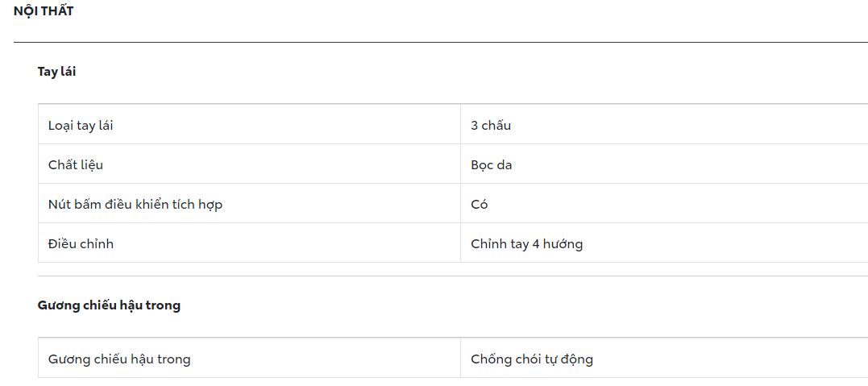Click the NỘI THẤT section heading

(x=44, y=11)
